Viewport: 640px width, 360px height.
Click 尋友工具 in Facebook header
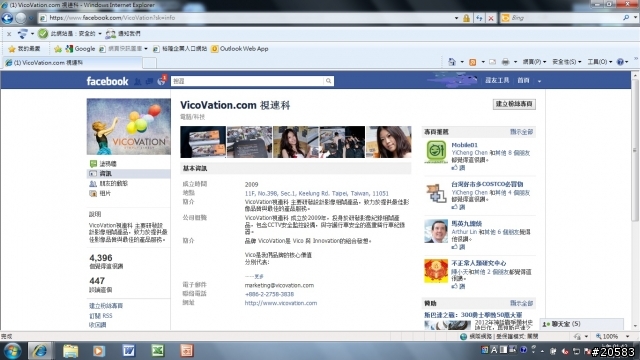pyautogui.click(x=497, y=80)
